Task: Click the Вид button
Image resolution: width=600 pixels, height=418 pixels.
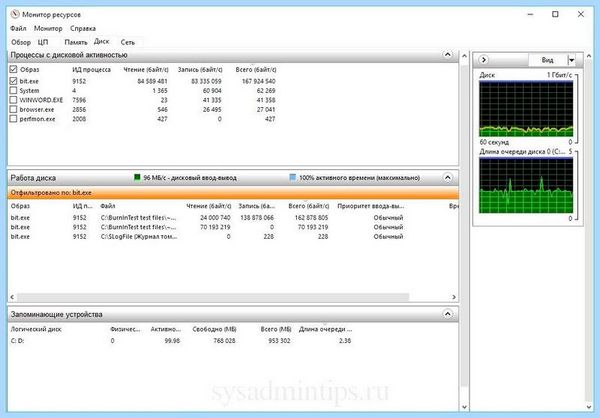Action: 548,60
